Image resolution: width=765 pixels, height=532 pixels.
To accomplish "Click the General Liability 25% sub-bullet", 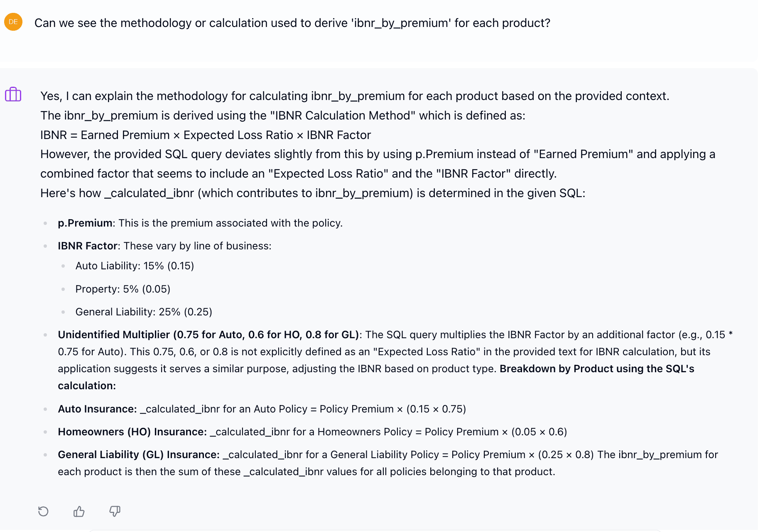I will (x=144, y=312).
